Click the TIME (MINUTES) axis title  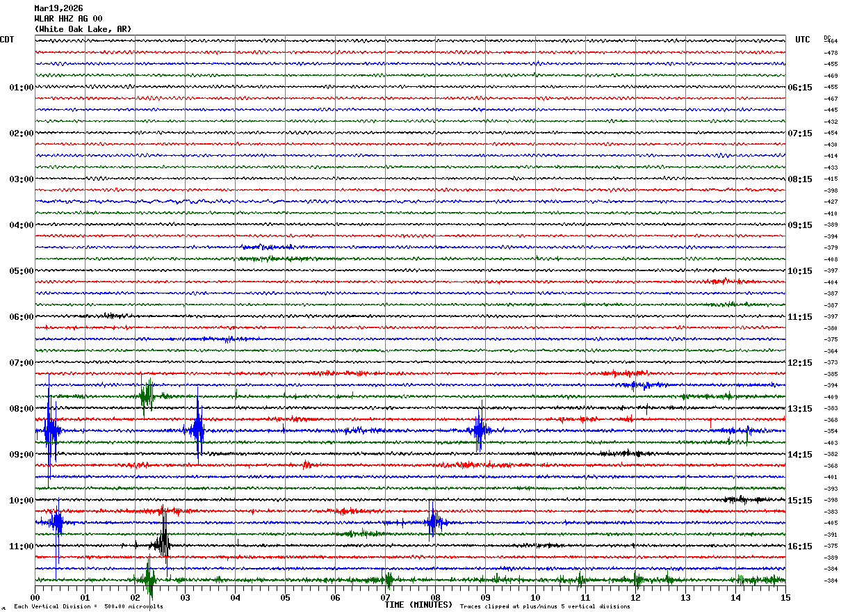(x=418, y=605)
